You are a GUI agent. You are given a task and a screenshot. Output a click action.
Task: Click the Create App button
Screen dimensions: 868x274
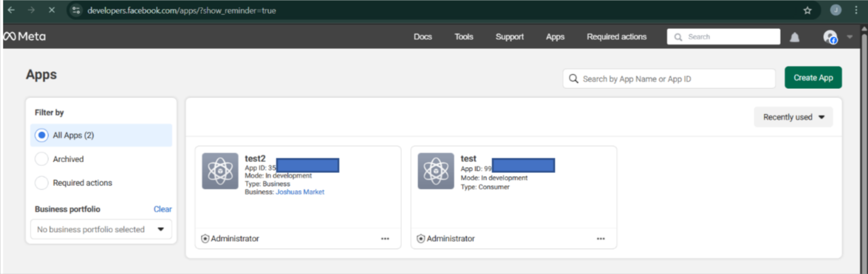(813, 77)
